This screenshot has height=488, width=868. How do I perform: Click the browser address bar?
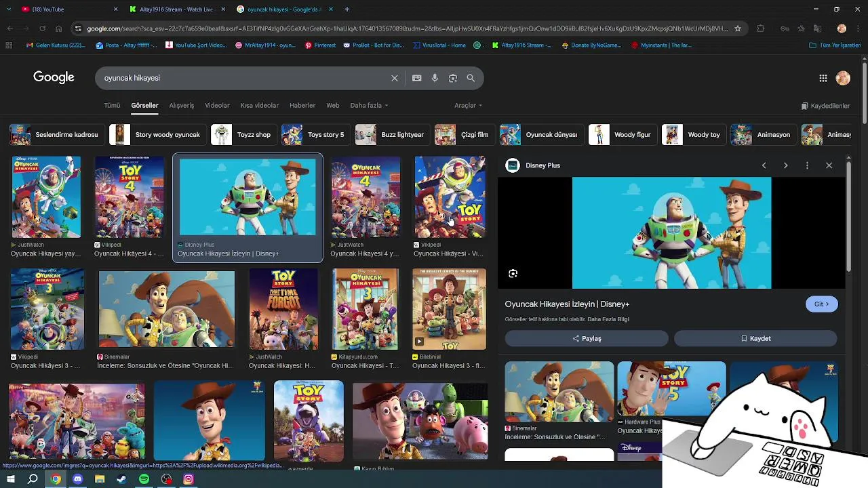pyautogui.click(x=407, y=28)
